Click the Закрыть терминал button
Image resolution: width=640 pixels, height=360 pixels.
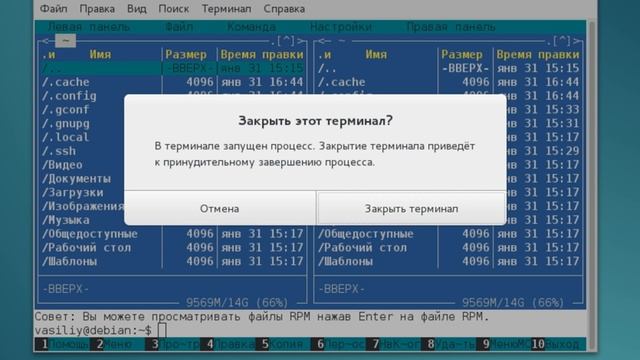point(411,209)
